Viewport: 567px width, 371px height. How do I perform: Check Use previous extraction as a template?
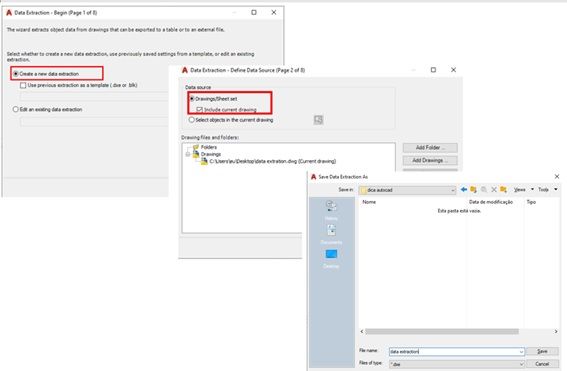point(23,85)
